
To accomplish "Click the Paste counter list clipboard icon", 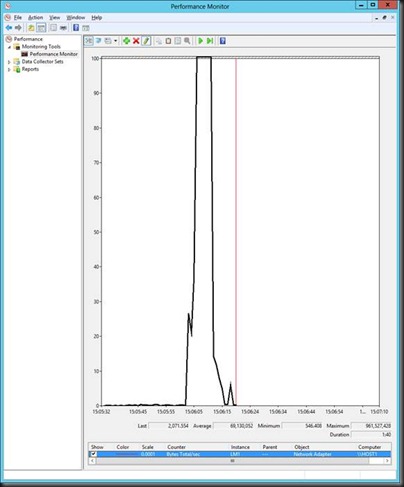I will (x=168, y=41).
